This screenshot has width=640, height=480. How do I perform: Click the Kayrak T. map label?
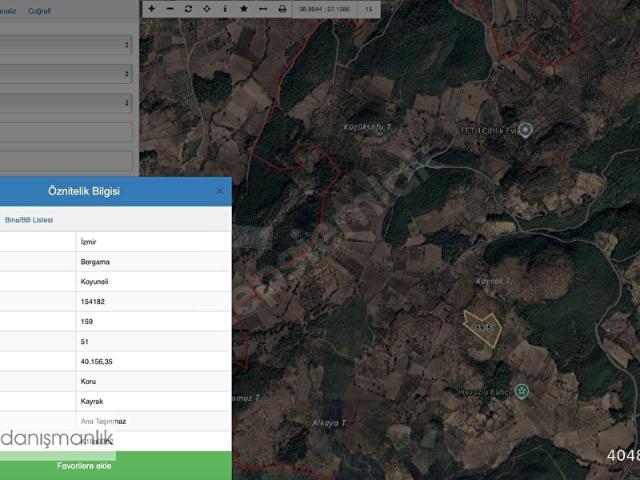point(493,281)
